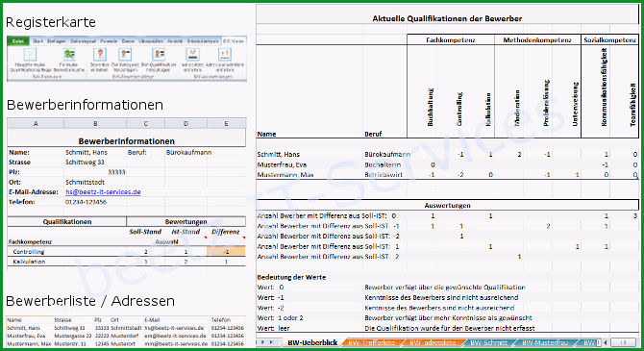The height and width of the screenshot is (351, 644).
Task: Click the 'Schmittstadt' Ort cell in the form
Action: point(85,182)
